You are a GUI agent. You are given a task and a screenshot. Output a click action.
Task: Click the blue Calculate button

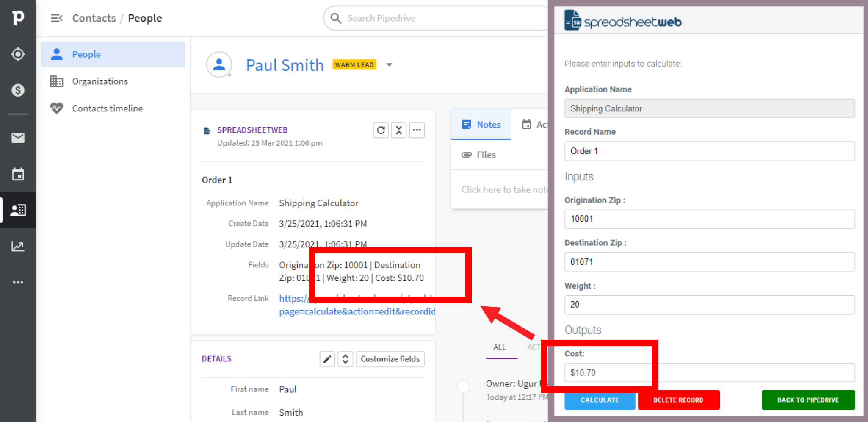click(x=600, y=400)
